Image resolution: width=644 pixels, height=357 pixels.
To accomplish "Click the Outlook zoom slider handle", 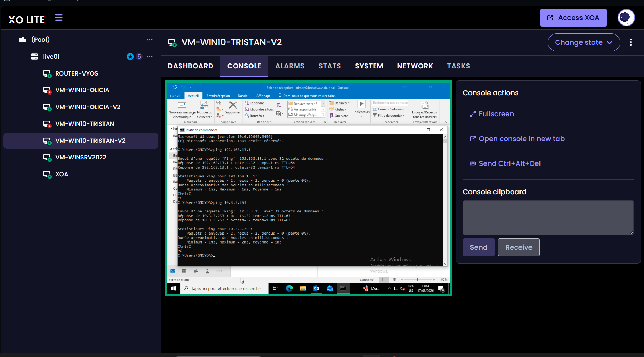I will tap(417, 280).
